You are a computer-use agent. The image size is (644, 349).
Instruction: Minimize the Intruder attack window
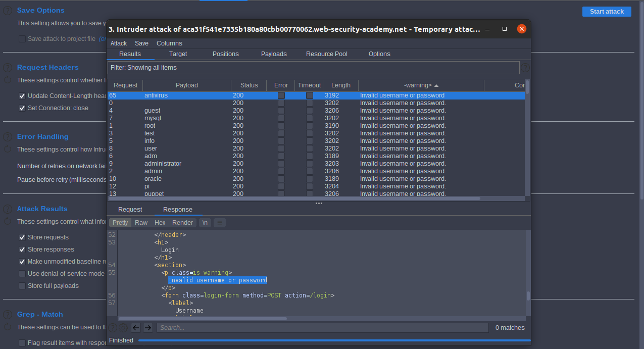487,29
